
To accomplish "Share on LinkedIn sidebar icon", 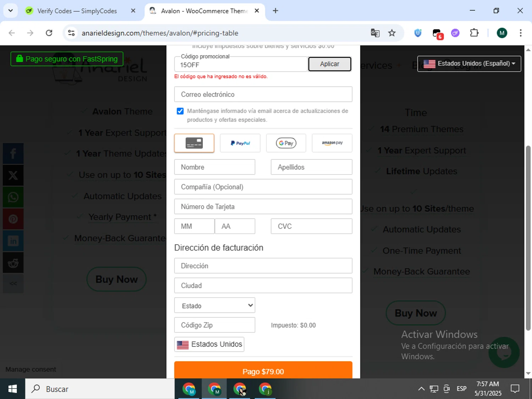I will 13,241.
